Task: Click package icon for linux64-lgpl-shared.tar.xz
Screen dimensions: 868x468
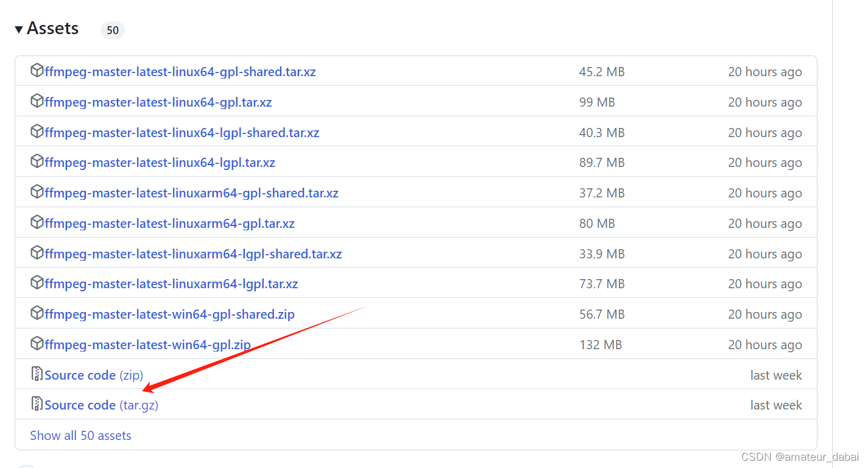Action: click(37, 132)
